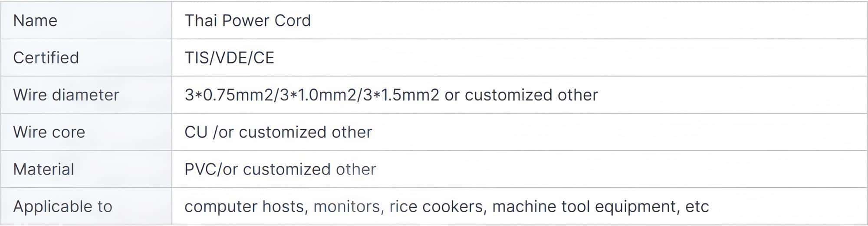Click the "Applicable to" label cell
This screenshot has height=226, width=868.
[62, 206]
